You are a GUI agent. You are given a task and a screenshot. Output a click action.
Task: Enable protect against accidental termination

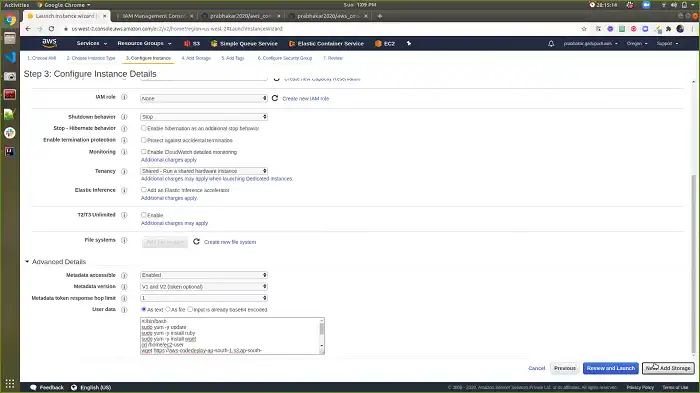[144, 140]
